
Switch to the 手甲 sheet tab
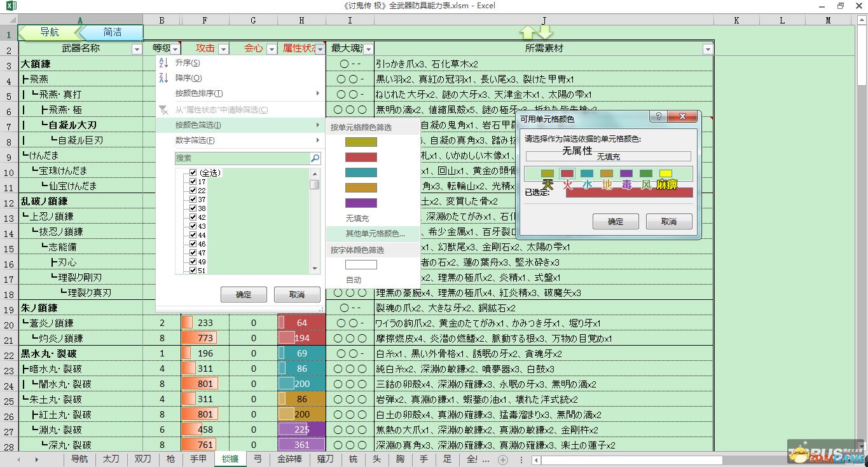(x=198, y=459)
